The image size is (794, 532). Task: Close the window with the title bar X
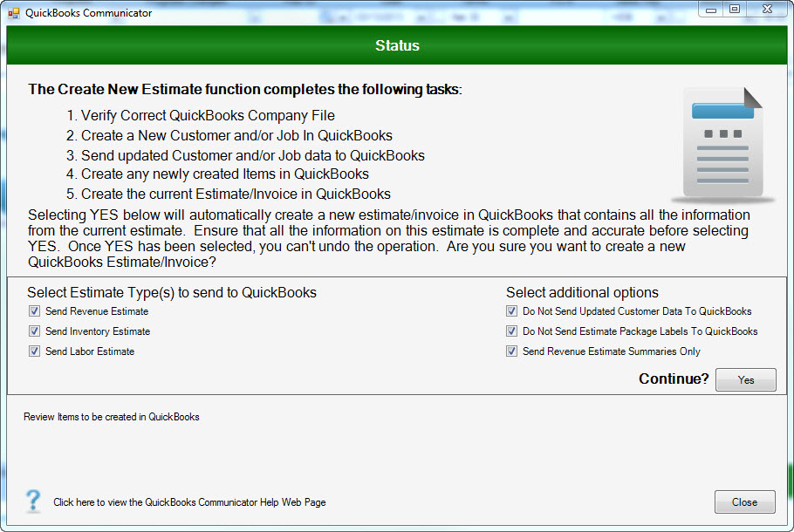pyautogui.click(x=768, y=10)
